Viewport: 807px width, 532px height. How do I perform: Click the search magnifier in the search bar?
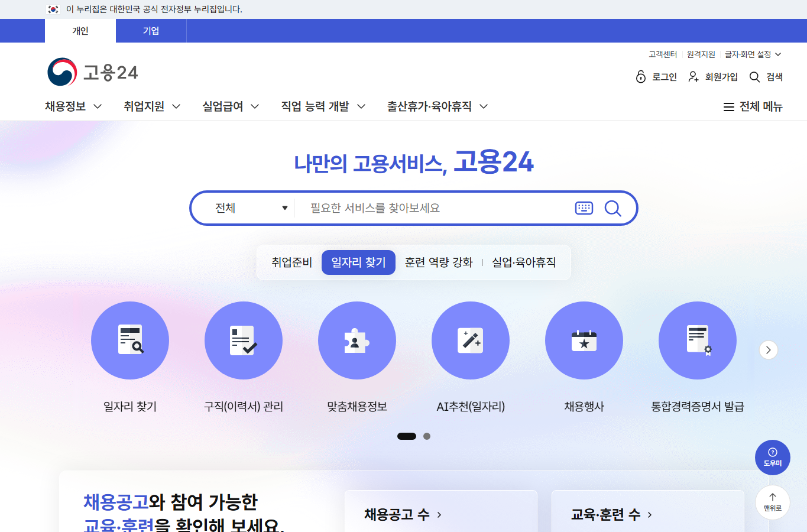coord(613,208)
